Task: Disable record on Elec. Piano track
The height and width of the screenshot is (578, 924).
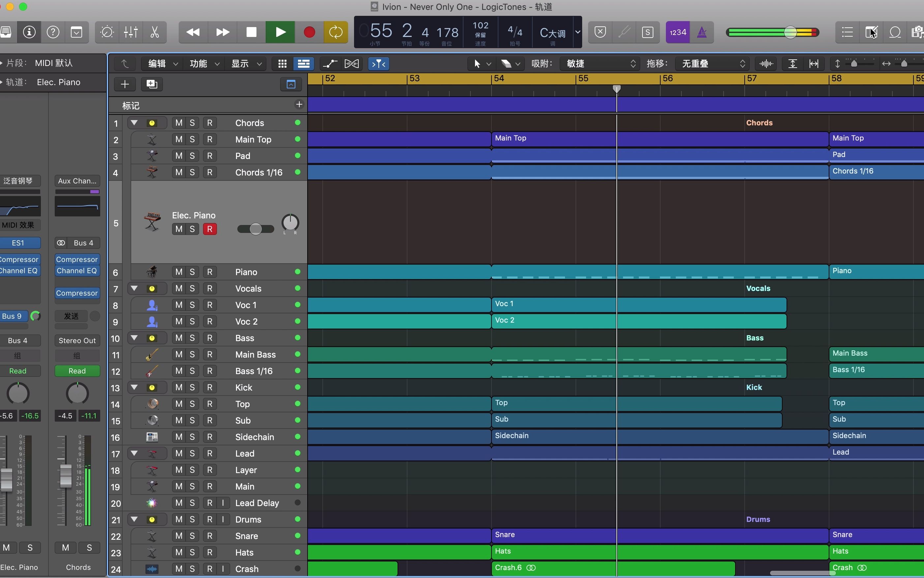Action: click(210, 229)
